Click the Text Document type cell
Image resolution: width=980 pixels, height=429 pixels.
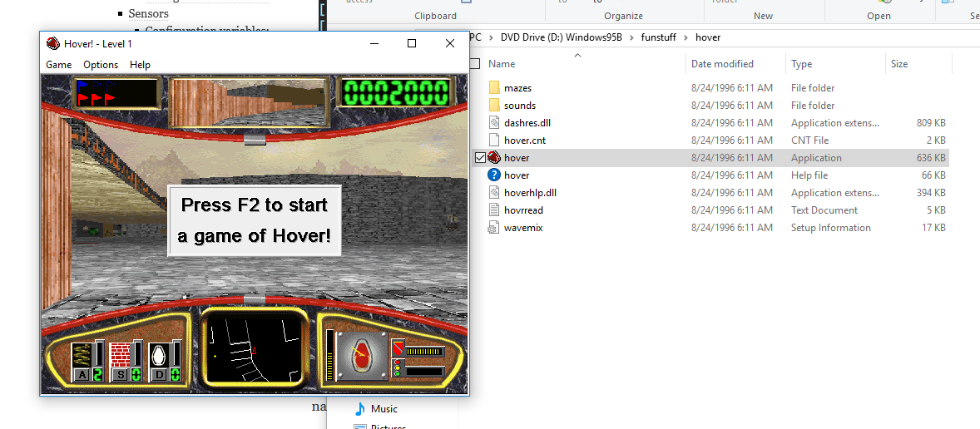click(824, 210)
